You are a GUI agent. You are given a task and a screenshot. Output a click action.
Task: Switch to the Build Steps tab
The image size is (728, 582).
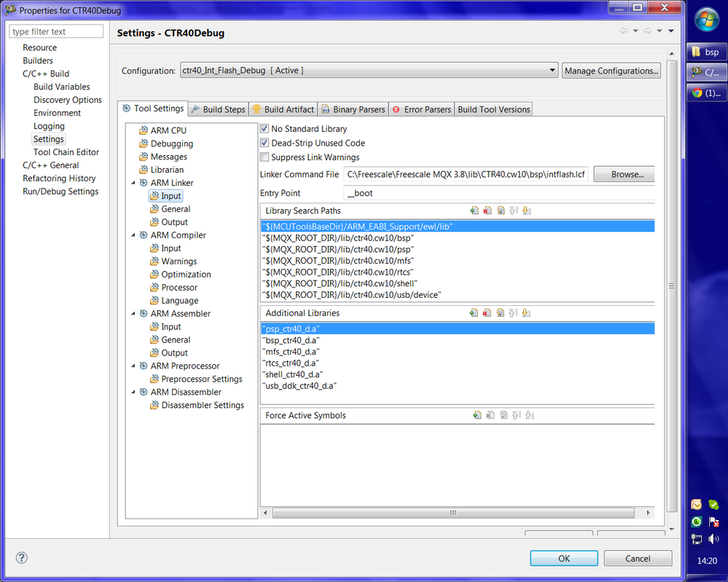[218, 109]
